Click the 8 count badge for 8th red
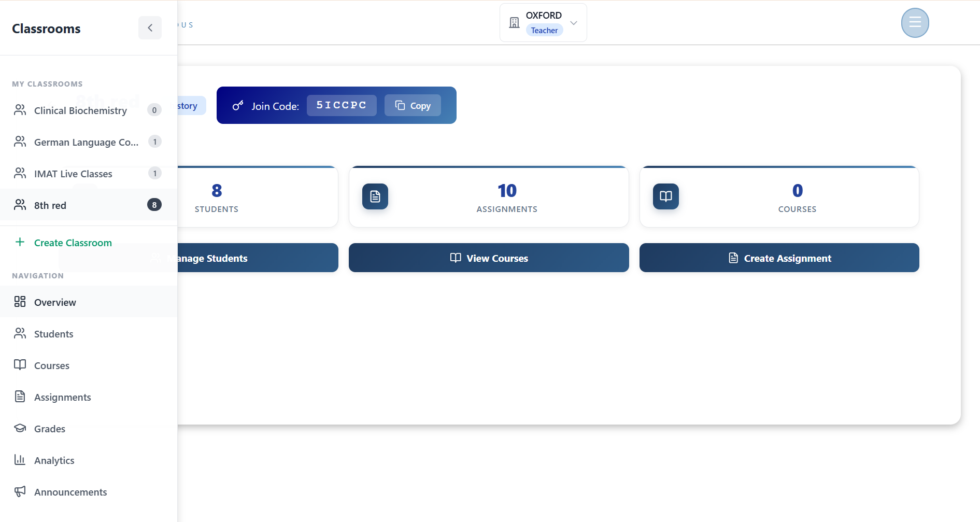The image size is (980, 522). tap(154, 205)
